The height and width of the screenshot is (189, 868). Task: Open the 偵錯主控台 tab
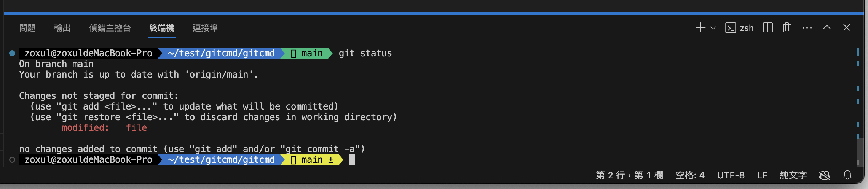point(110,28)
